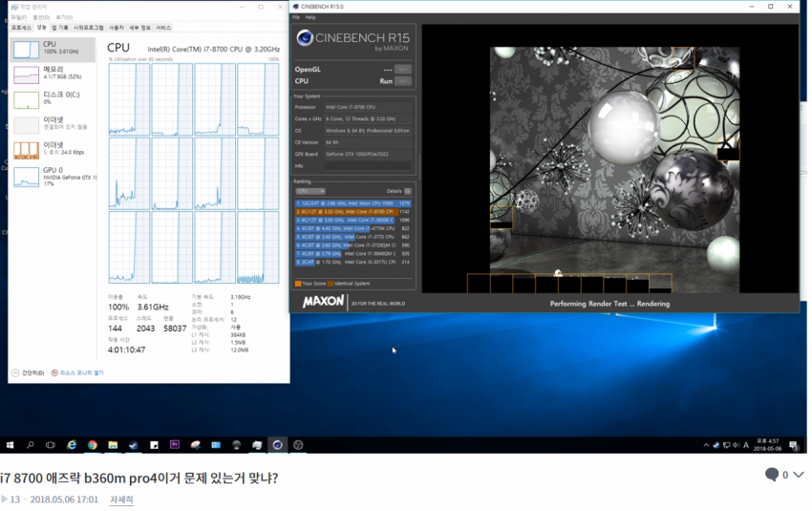The image size is (812, 511).
Task: Collapse Task Manager with 간단히(D)
Action: click(x=28, y=373)
